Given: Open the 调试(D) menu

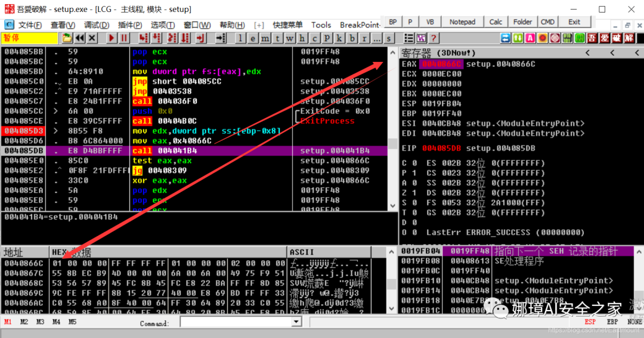Looking at the screenshot, I should point(97,25).
